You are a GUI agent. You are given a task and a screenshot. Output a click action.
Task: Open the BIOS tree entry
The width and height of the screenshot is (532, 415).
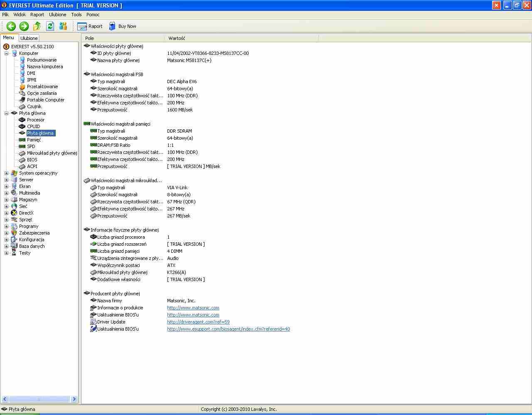(32, 160)
